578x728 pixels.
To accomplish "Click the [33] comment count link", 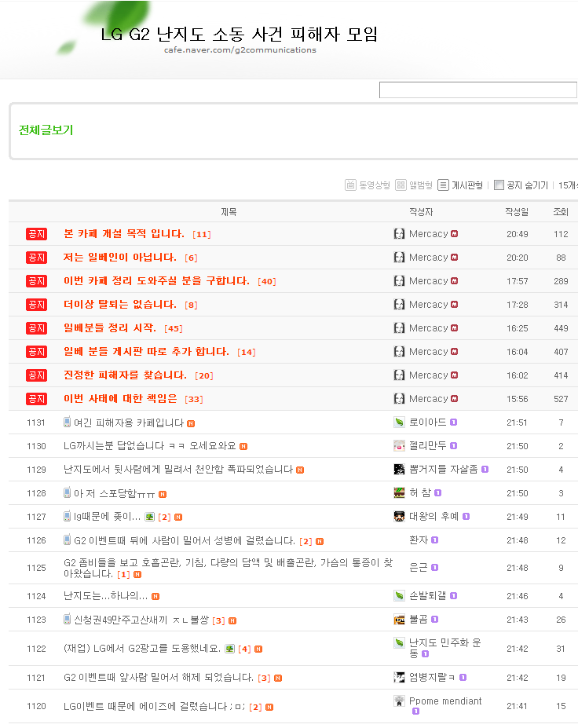I will coord(194,399).
